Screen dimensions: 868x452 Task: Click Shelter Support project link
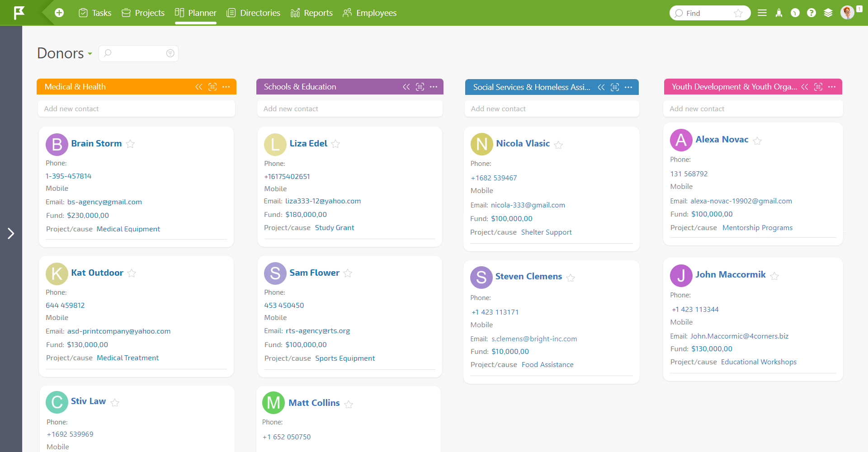[x=546, y=232]
